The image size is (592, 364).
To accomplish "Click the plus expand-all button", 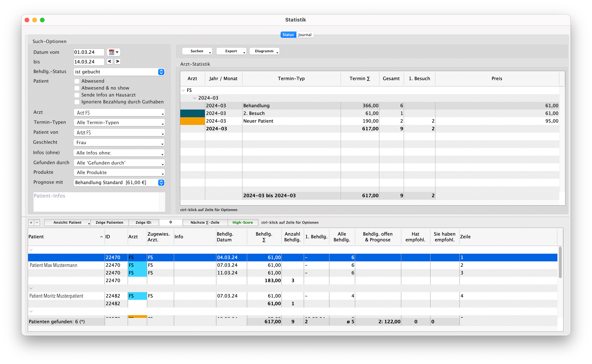I will click(x=31, y=222).
